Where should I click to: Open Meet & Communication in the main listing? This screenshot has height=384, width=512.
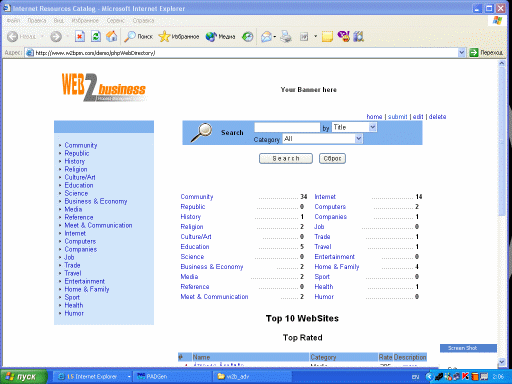(x=214, y=297)
